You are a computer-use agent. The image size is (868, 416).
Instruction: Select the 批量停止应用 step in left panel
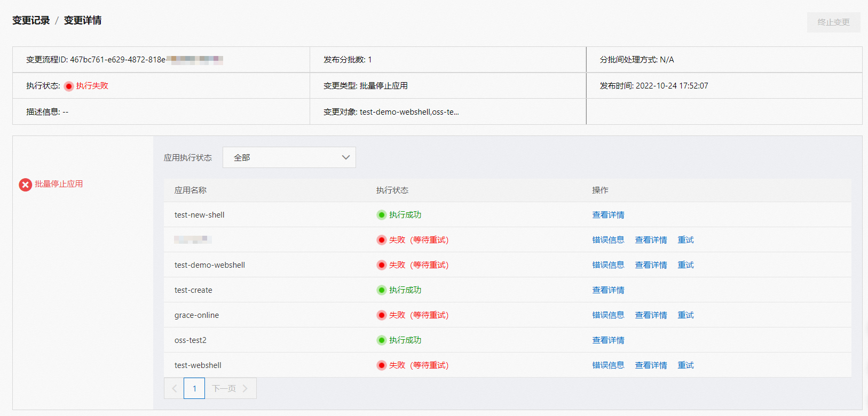[x=59, y=184]
